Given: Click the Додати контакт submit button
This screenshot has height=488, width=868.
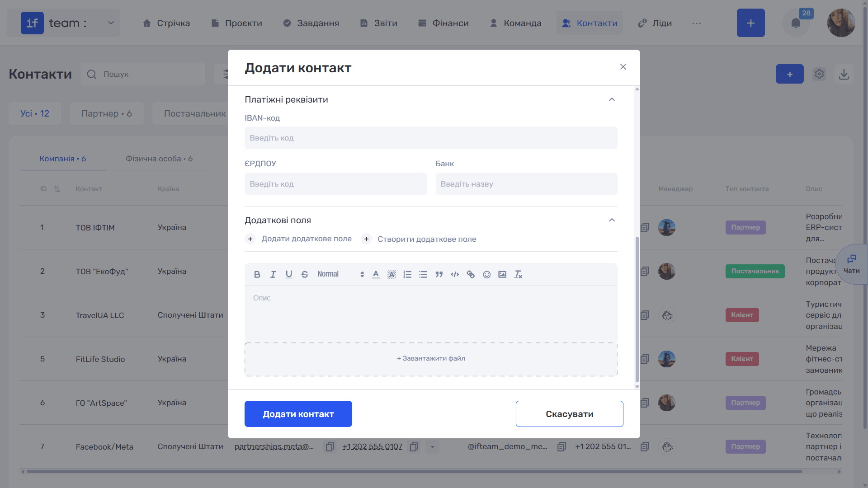Looking at the screenshot, I should pos(298,414).
